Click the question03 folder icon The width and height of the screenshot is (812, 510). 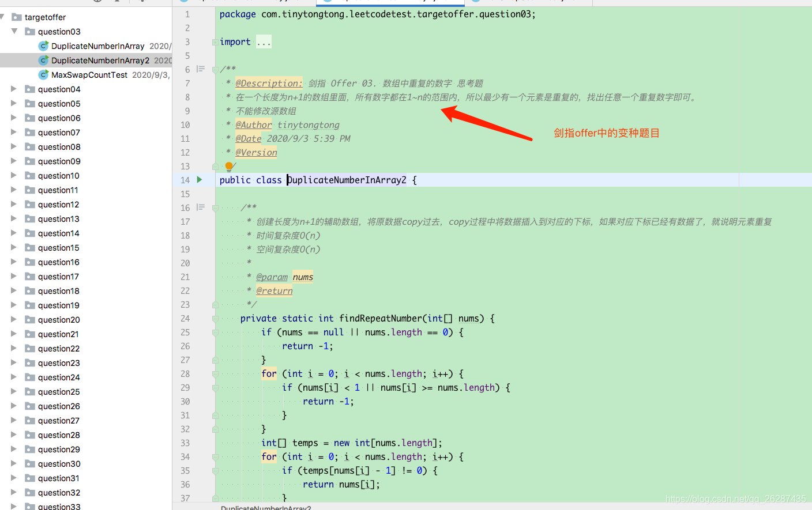click(30, 31)
